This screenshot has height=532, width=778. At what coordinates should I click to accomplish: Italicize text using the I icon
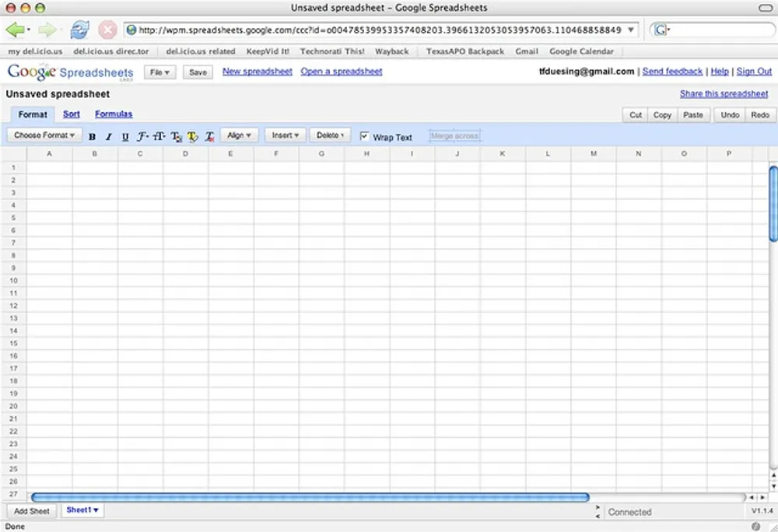coord(110,136)
